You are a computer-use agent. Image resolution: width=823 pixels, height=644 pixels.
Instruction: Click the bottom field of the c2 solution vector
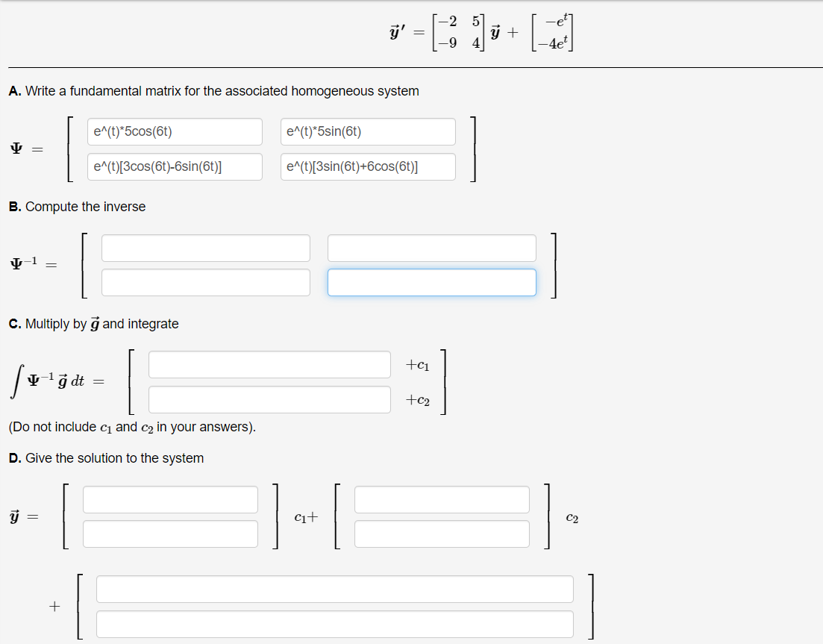coord(442,534)
